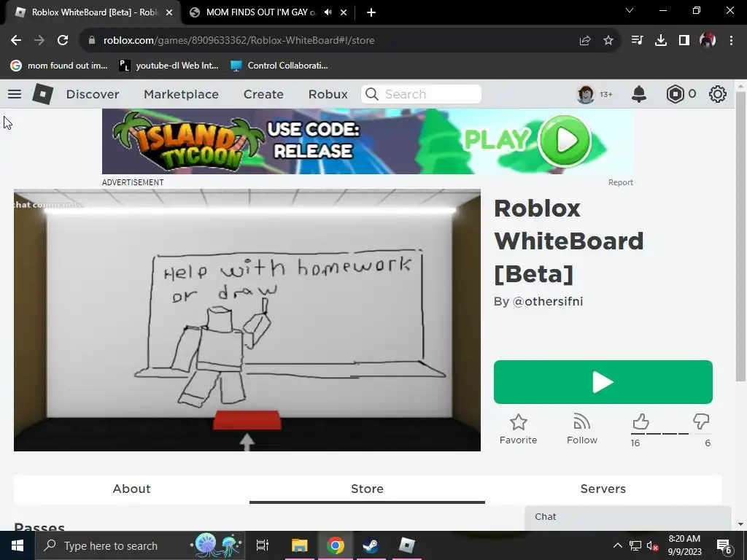
Task: Click the page vertical scrollbar
Action: (740, 236)
